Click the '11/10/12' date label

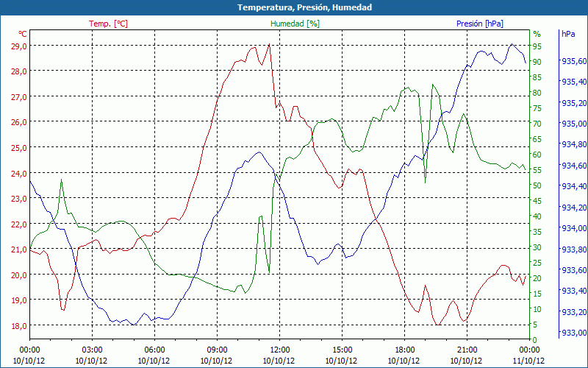(528, 361)
